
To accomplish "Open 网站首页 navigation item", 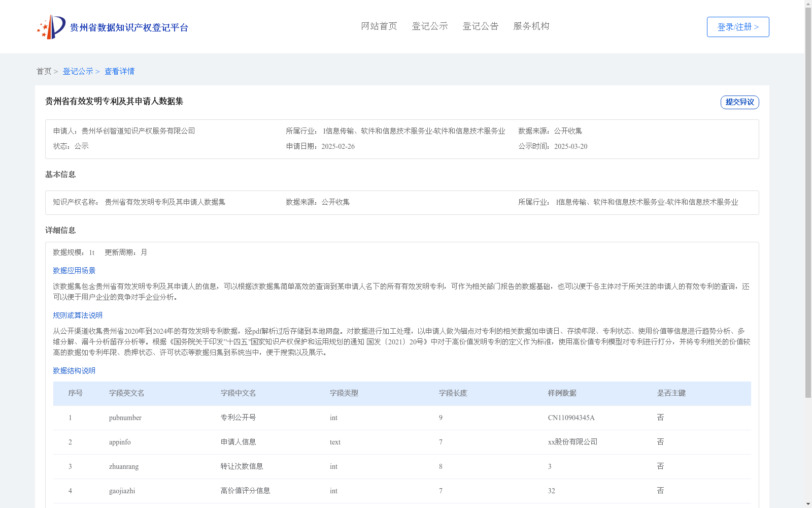I will [379, 26].
